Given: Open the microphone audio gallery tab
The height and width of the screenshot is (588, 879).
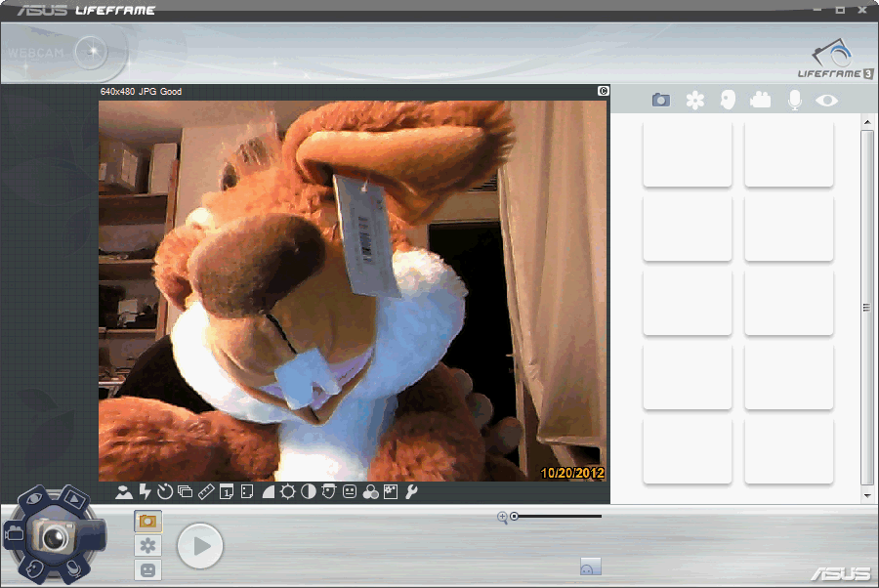Looking at the screenshot, I should pyautogui.click(x=794, y=101).
